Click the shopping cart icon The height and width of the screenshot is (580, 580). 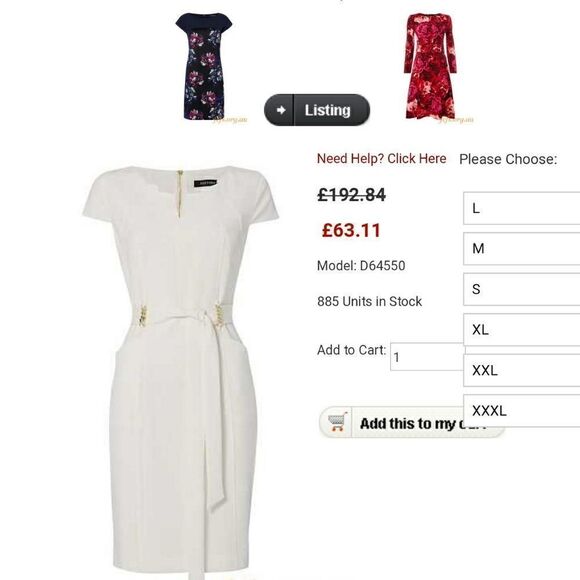click(x=337, y=422)
